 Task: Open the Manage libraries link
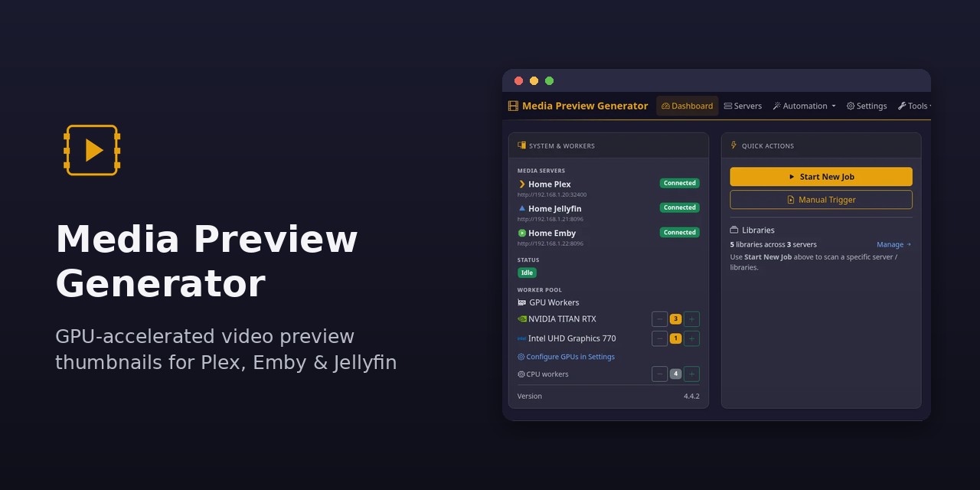(x=893, y=245)
